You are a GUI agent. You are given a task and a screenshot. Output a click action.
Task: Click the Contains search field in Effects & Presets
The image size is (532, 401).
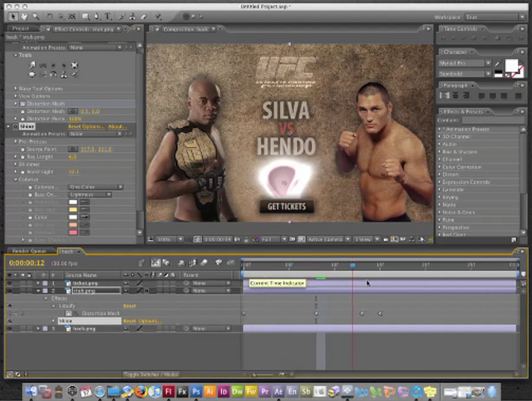click(x=493, y=120)
